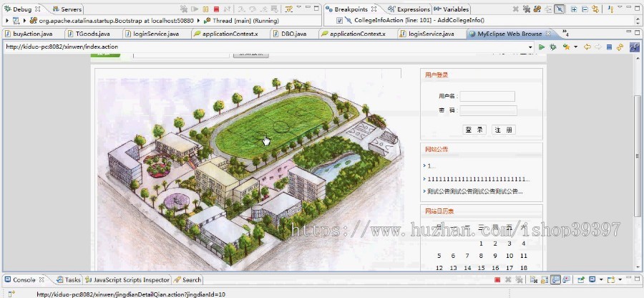Show hidden editor tabs overflow list

point(565,33)
